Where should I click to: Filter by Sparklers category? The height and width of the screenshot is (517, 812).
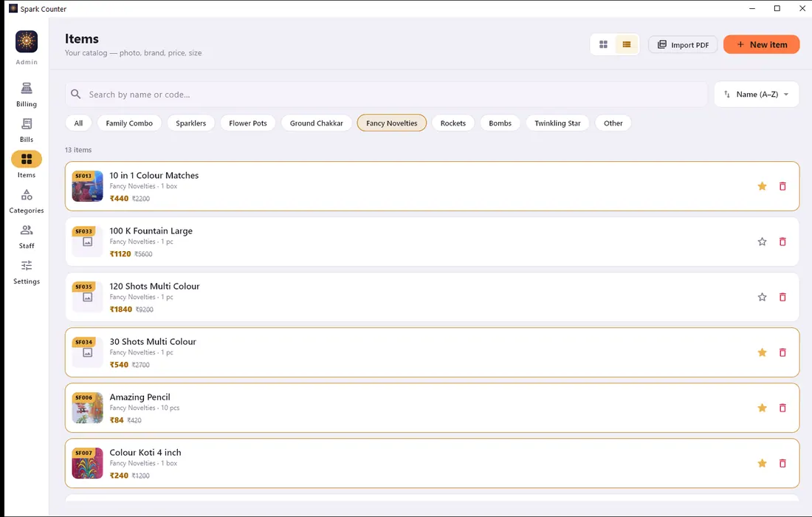point(191,123)
